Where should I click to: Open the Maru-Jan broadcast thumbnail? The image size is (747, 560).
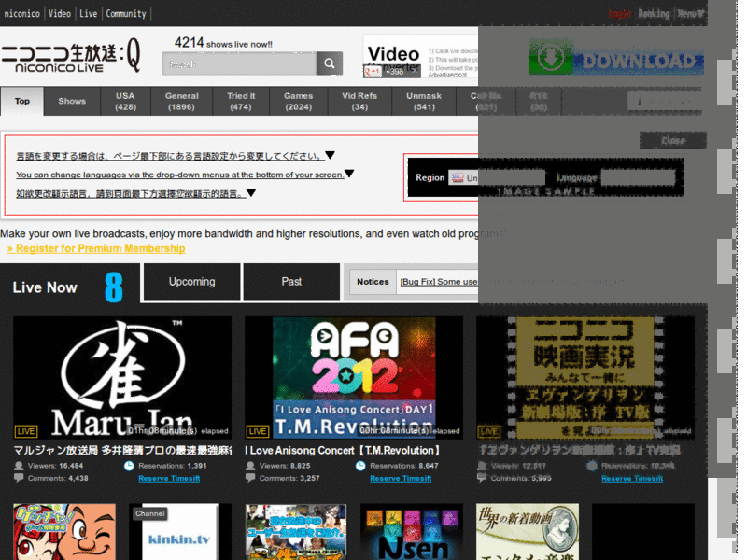pos(122,378)
